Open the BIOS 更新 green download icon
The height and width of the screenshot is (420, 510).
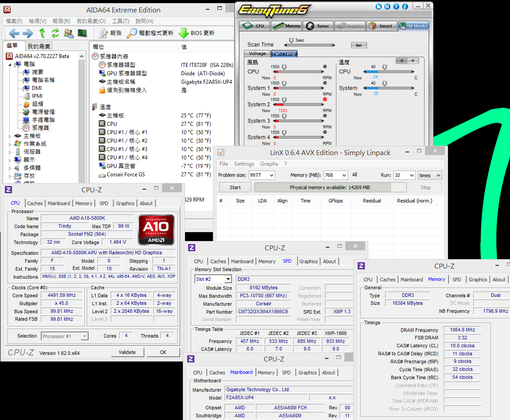[x=183, y=33]
